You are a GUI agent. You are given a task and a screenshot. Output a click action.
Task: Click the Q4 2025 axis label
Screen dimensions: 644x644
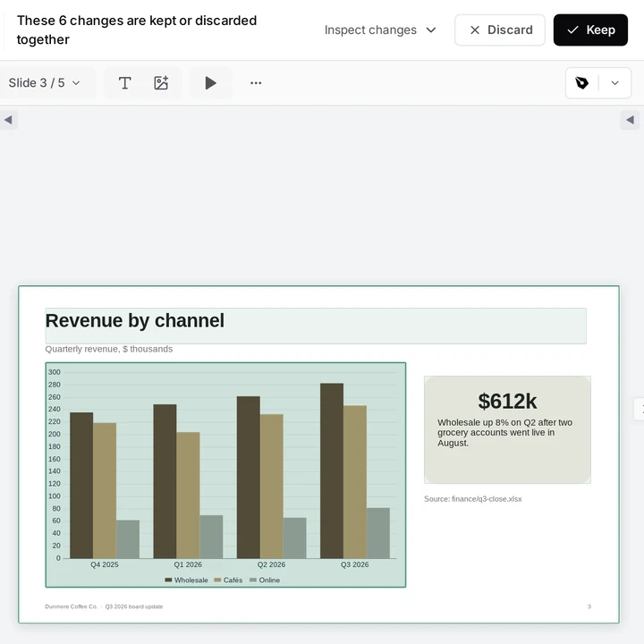click(105, 564)
